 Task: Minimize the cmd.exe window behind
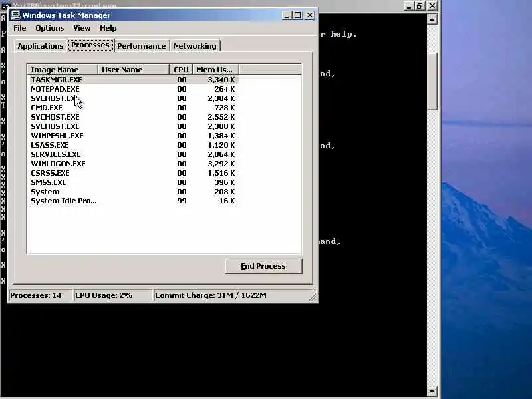click(409, 6)
